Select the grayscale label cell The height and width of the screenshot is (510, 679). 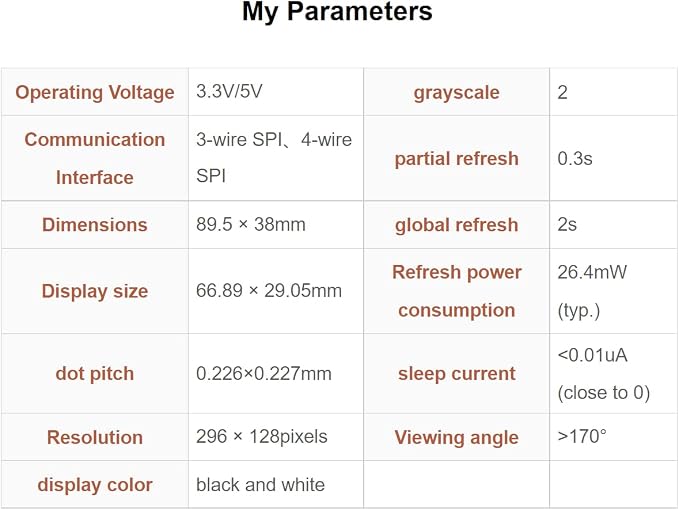pos(456,92)
